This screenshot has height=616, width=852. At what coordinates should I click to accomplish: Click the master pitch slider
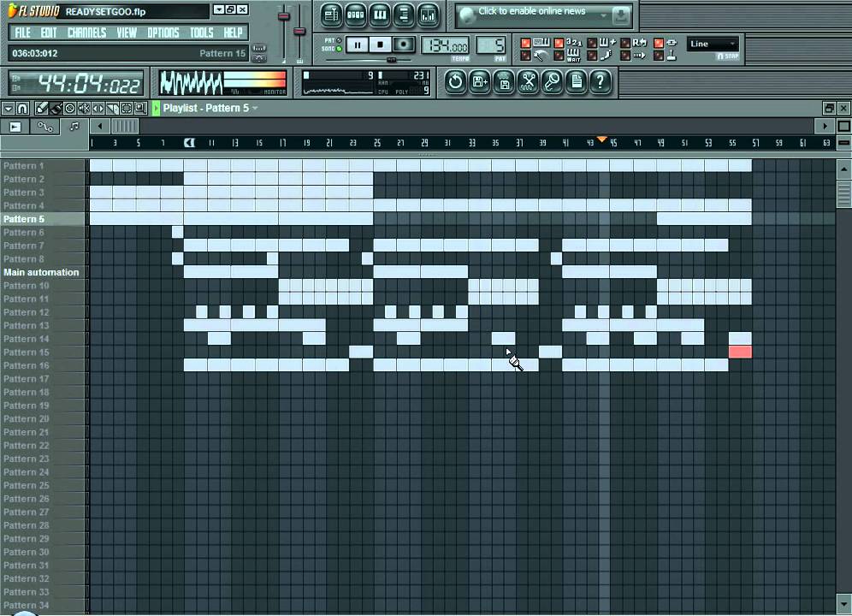tap(299, 31)
